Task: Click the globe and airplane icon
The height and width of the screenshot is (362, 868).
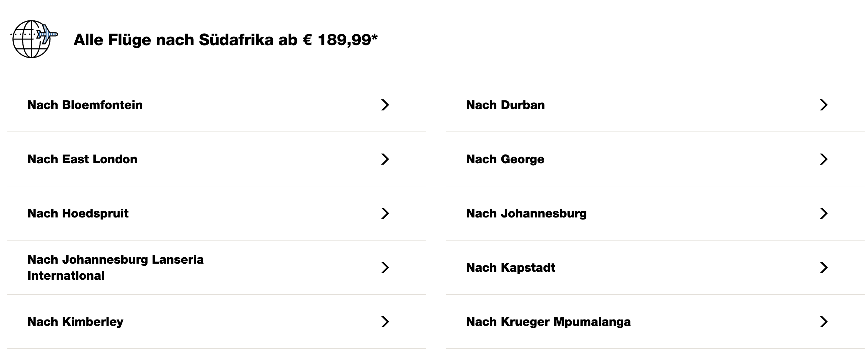Action: (x=33, y=39)
